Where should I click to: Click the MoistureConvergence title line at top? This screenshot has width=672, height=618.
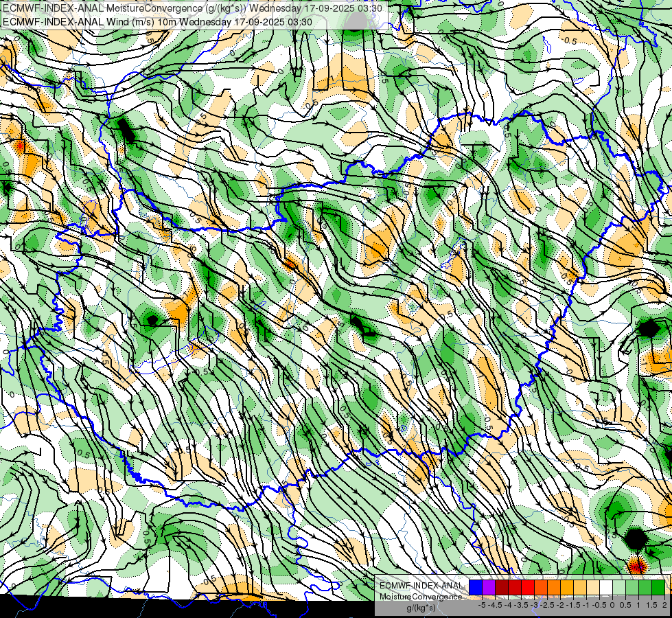(x=192, y=8)
